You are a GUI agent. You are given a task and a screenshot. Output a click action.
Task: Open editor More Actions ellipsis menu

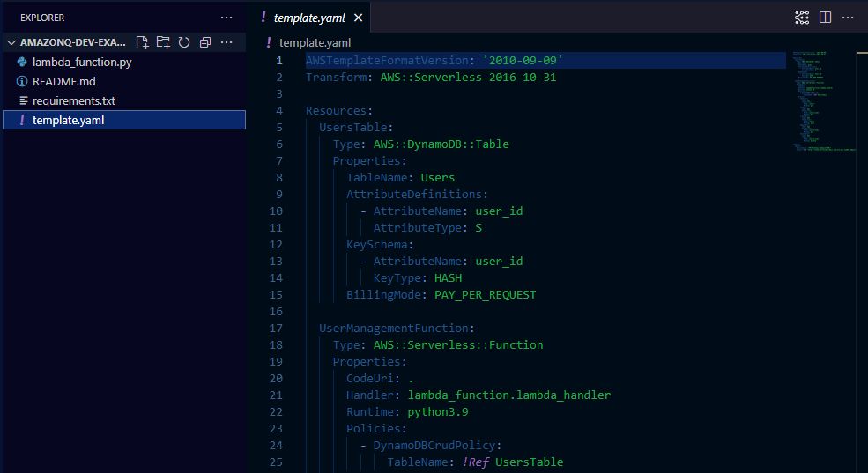(x=848, y=18)
